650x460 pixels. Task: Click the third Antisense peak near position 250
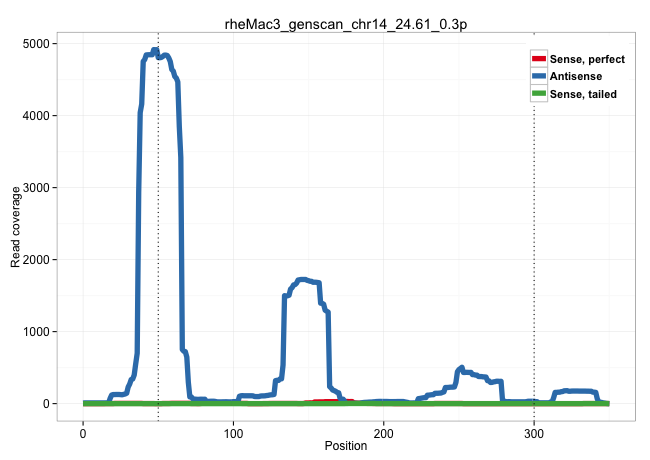tap(461, 369)
